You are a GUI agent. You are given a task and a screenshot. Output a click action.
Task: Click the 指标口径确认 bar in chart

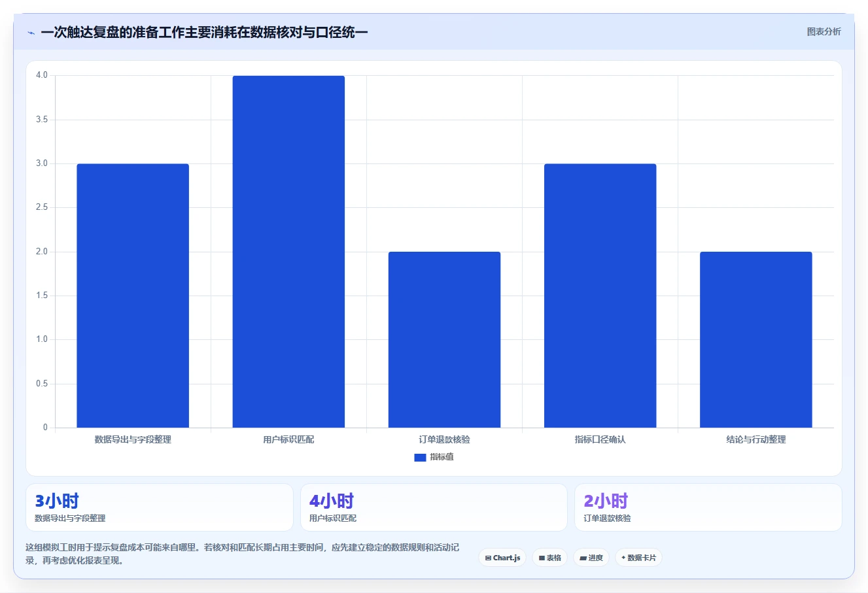600,296
